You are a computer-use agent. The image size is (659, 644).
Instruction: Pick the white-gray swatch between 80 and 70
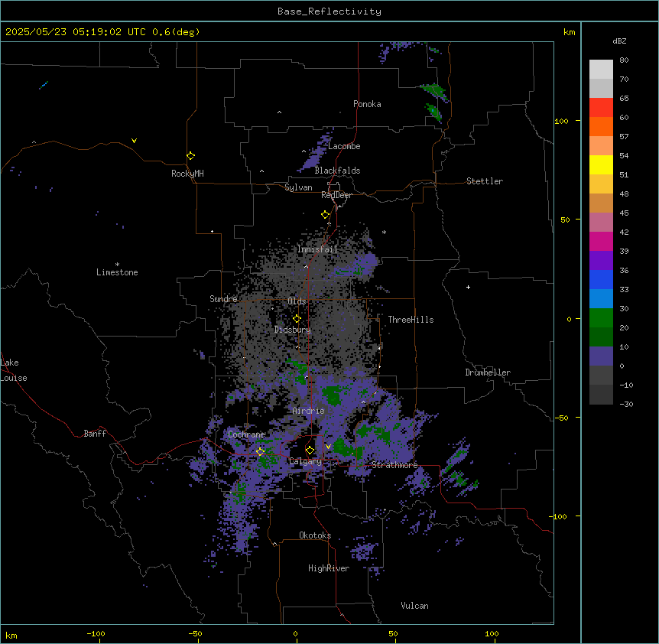[x=601, y=69]
